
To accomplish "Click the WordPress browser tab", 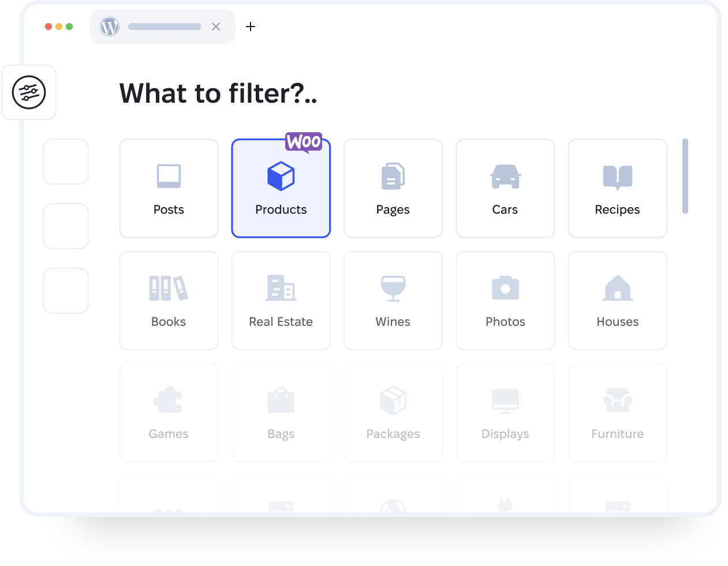I will pyautogui.click(x=156, y=27).
